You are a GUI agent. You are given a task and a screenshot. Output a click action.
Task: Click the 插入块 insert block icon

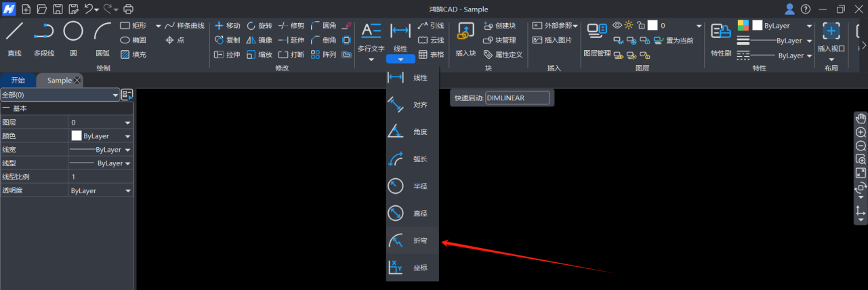point(466,37)
